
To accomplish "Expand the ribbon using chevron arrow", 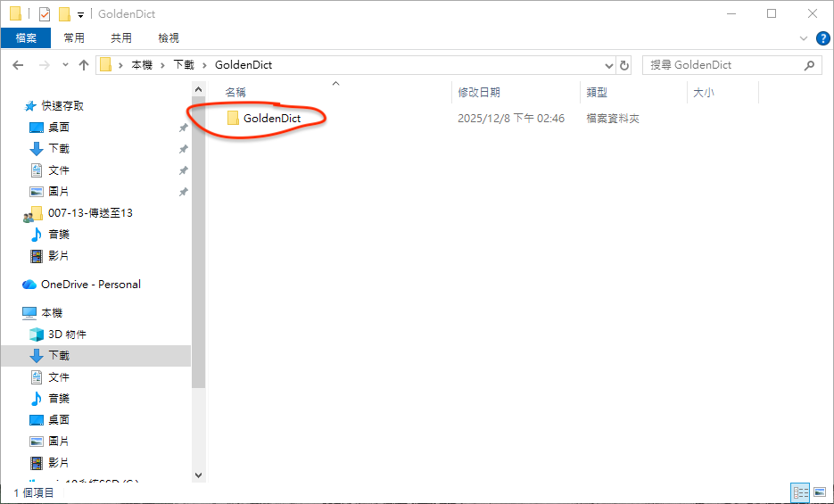I will [803, 38].
